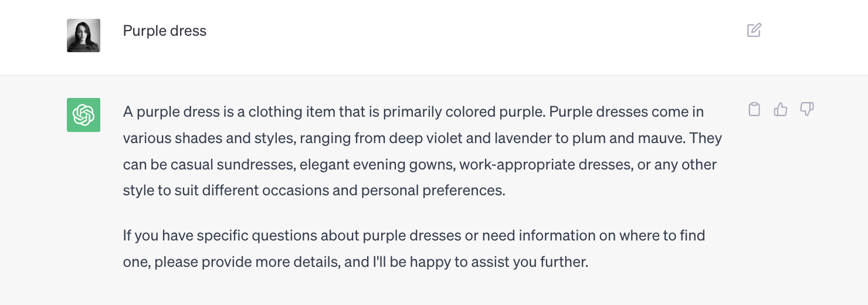Viewport: 868px width, 305px height.
Task: Click the phrase "elegant evening gowns"
Action: coord(377,165)
